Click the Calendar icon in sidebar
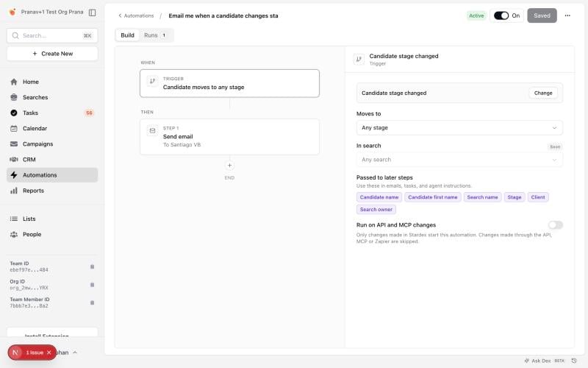This screenshot has width=588, height=368. click(14, 128)
